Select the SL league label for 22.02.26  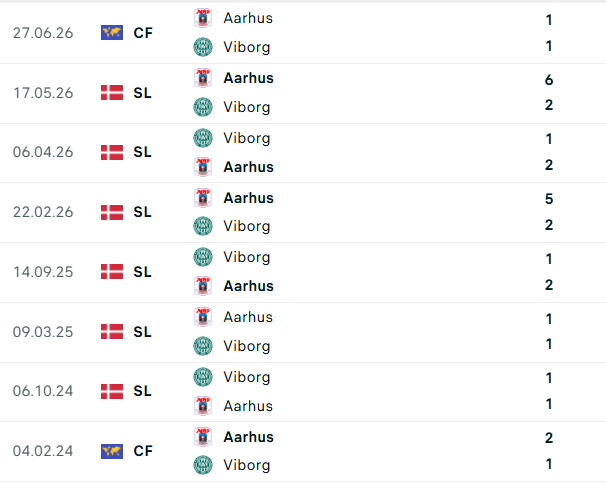pos(143,212)
